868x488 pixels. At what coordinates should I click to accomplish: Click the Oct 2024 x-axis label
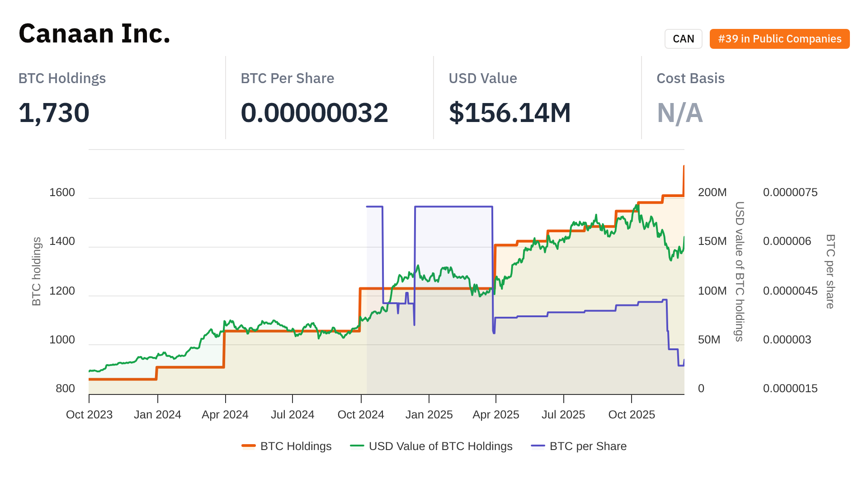point(361,414)
